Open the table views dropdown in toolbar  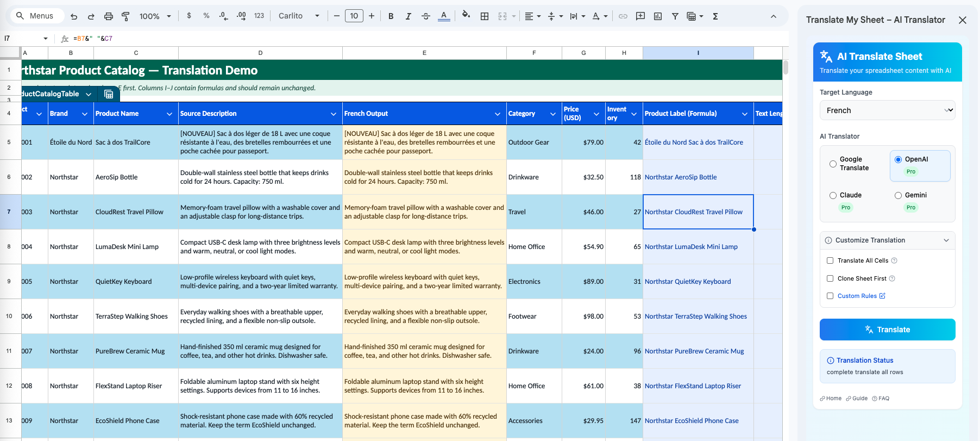coord(695,16)
